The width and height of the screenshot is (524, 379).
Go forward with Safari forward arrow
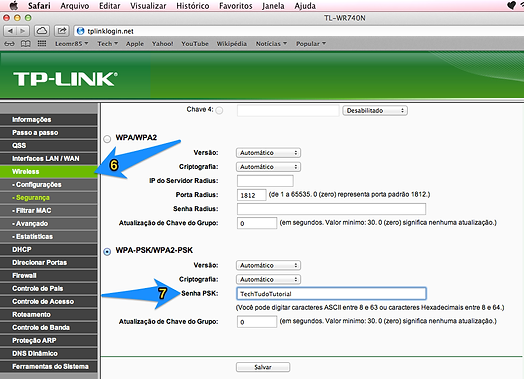[23, 31]
